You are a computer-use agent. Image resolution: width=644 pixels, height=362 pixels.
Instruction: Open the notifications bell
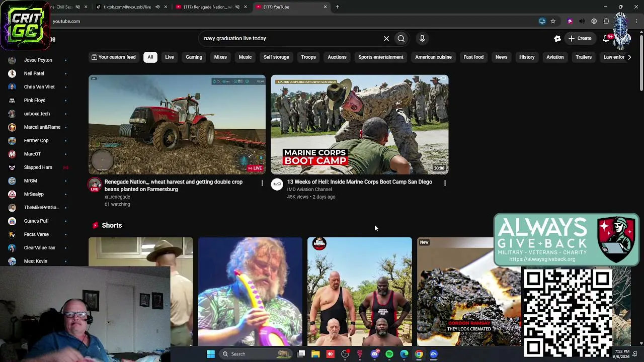pyautogui.click(x=607, y=38)
